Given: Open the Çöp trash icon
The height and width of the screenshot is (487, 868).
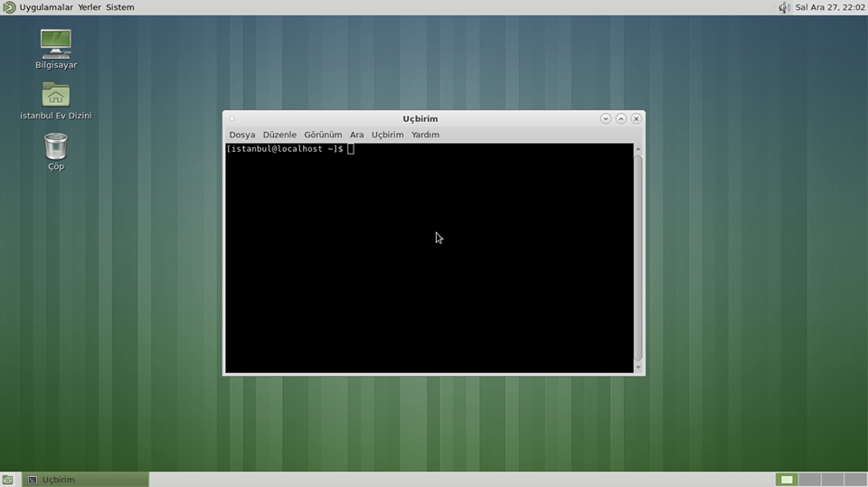Looking at the screenshot, I should [56, 151].
